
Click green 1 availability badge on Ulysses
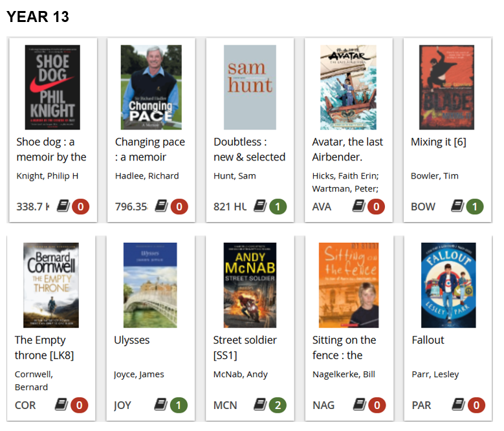pos(179,405)
